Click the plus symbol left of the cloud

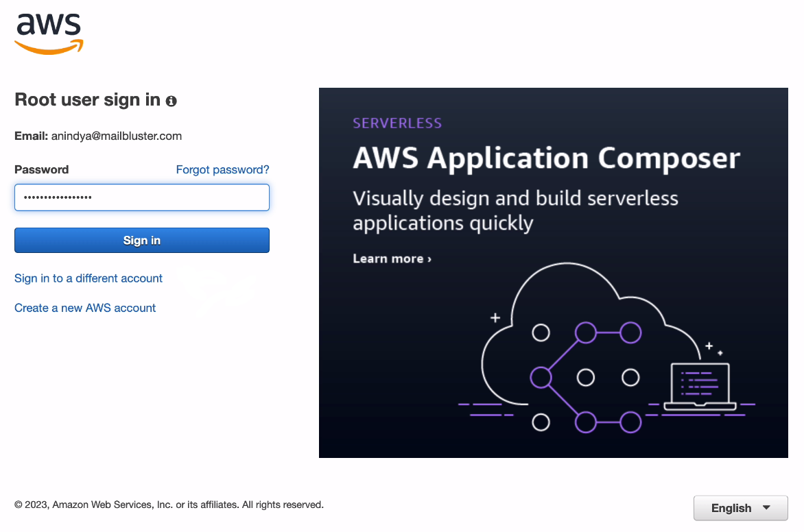point(495,318)
